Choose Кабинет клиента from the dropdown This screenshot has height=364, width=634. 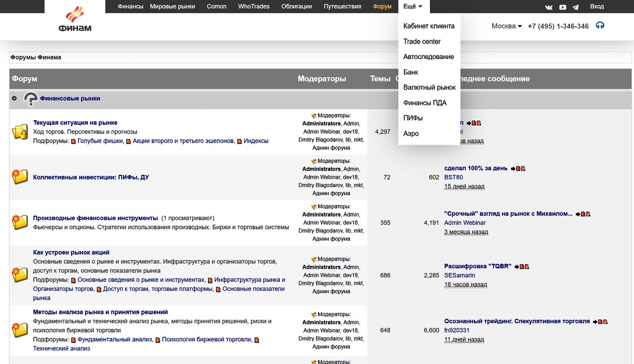click(x=429, y=26)
